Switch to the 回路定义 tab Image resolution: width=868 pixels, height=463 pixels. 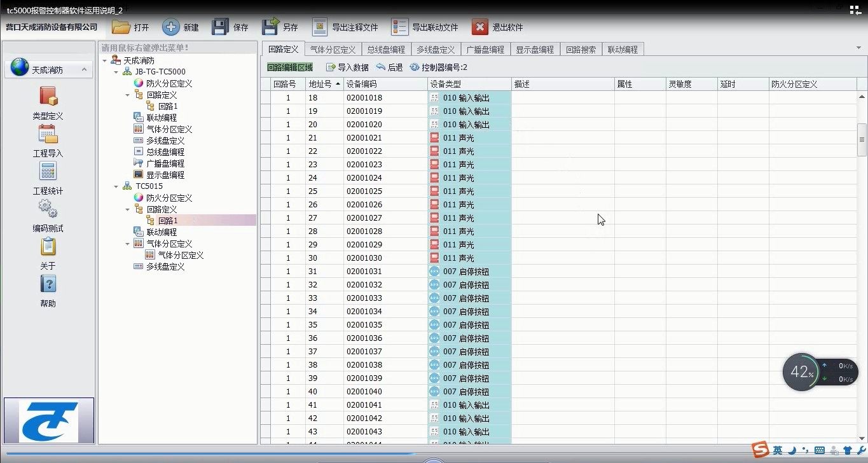pyautogui.click(x=283, y=50)
